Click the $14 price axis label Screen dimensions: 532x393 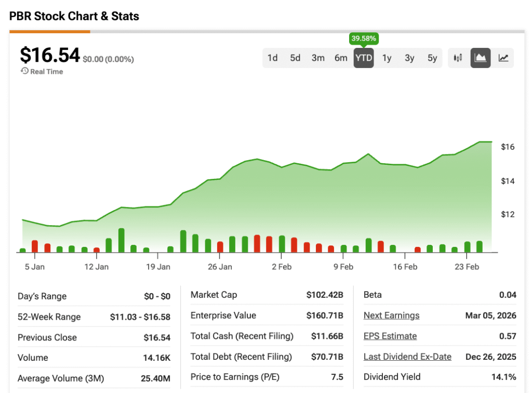point(508,181)
